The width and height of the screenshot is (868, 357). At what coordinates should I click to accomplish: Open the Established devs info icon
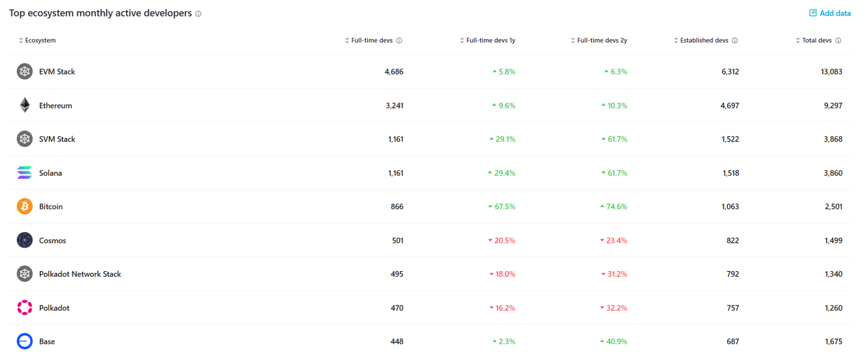735,40
